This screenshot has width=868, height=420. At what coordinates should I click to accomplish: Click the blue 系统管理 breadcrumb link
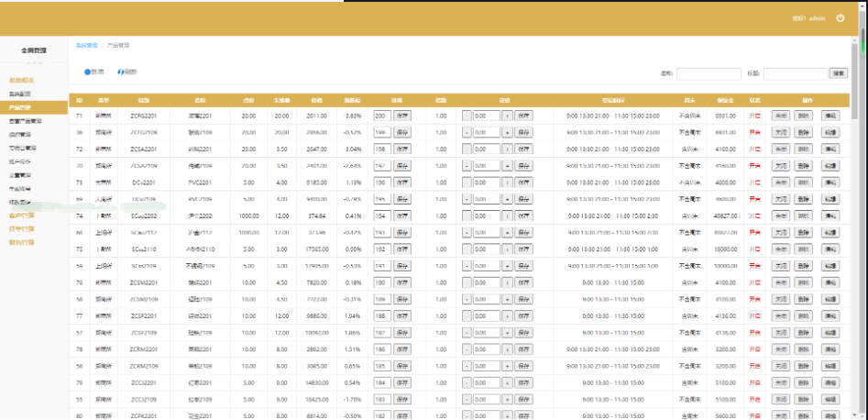pos(86,46)
